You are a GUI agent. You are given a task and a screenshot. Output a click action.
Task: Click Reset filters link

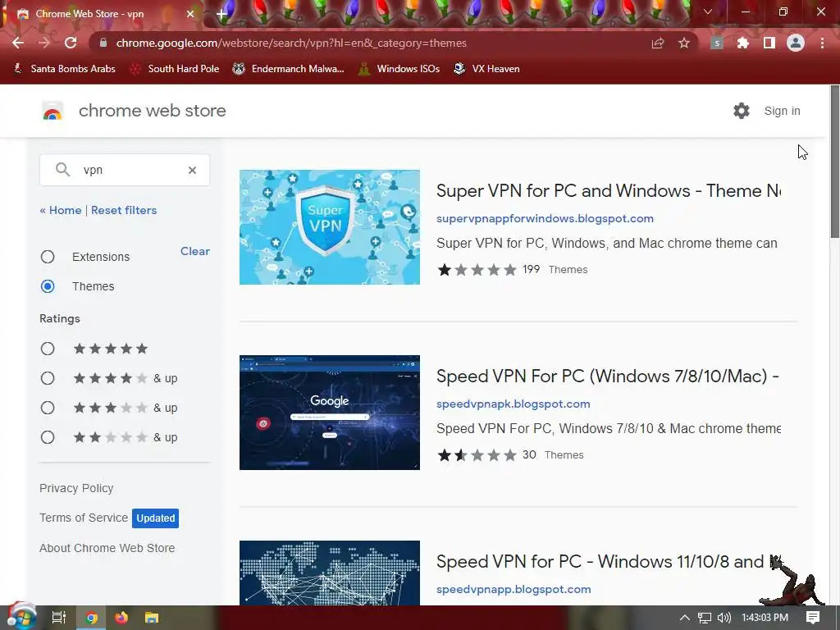[x=124, y=210]
